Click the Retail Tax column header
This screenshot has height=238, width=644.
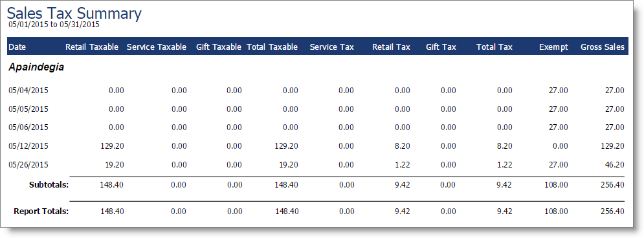click(x=392, y=47)
